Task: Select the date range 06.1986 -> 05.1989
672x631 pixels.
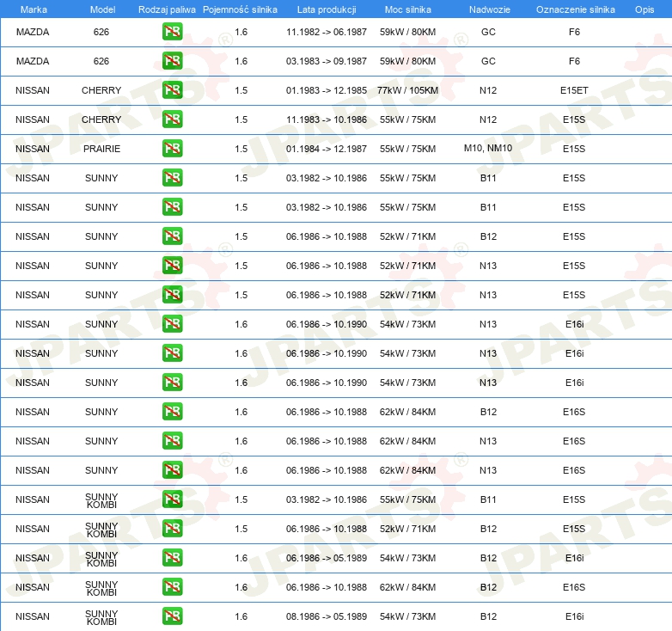Action: [x=327, y=558]
